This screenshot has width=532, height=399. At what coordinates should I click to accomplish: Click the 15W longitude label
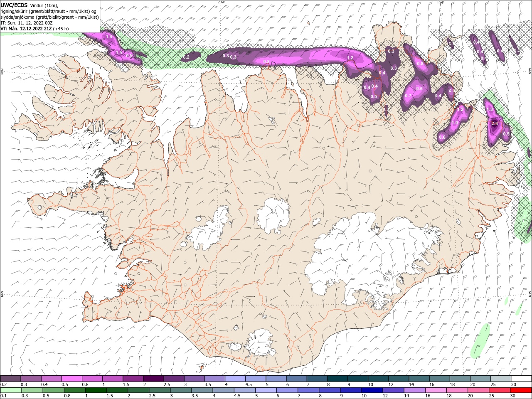coord(440,2)
